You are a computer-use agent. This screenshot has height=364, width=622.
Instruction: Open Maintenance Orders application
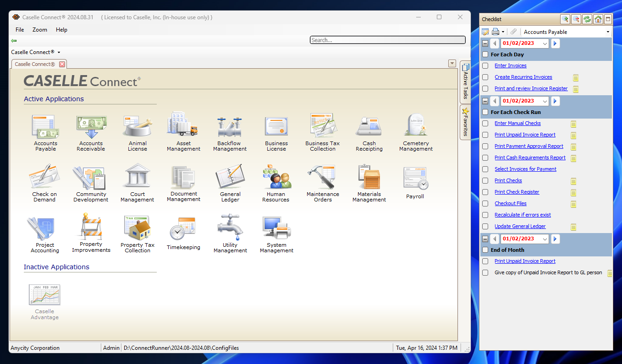tap(323, 183)
